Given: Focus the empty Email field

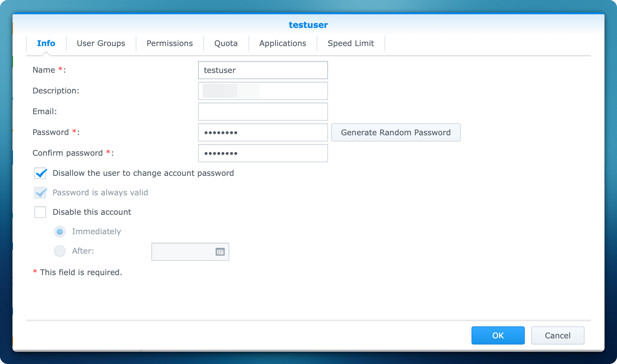Looking at the screenshot, I should pyautogui.click(x=263, y=112).
